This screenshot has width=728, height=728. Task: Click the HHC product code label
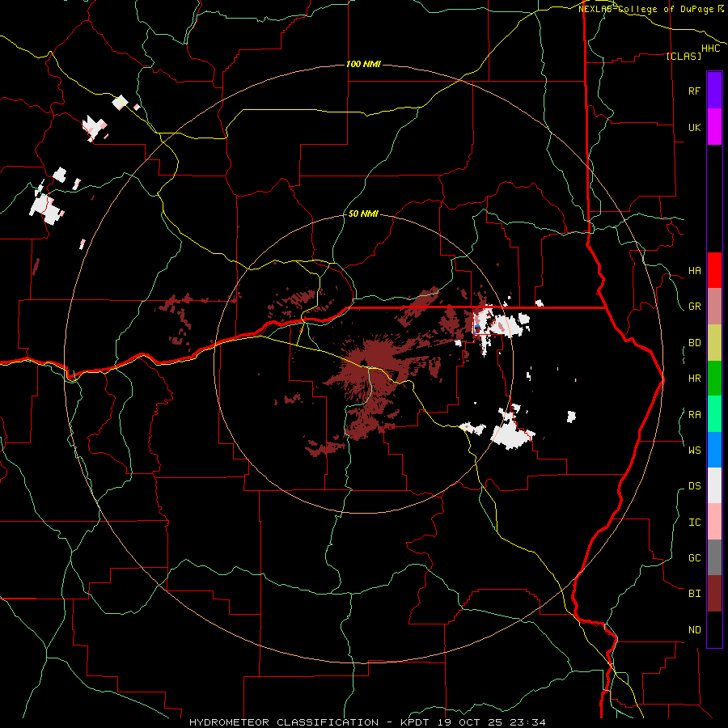tap(711, 49)
